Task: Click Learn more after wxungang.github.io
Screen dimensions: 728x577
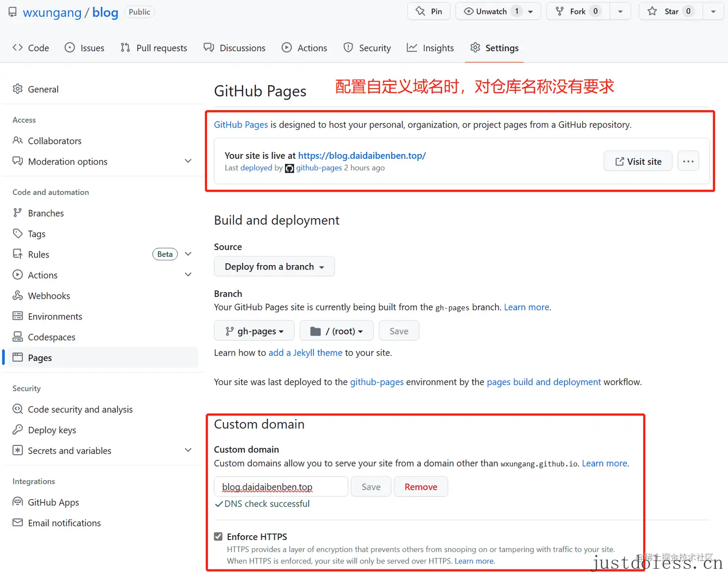Action: [x=604, y=463]
